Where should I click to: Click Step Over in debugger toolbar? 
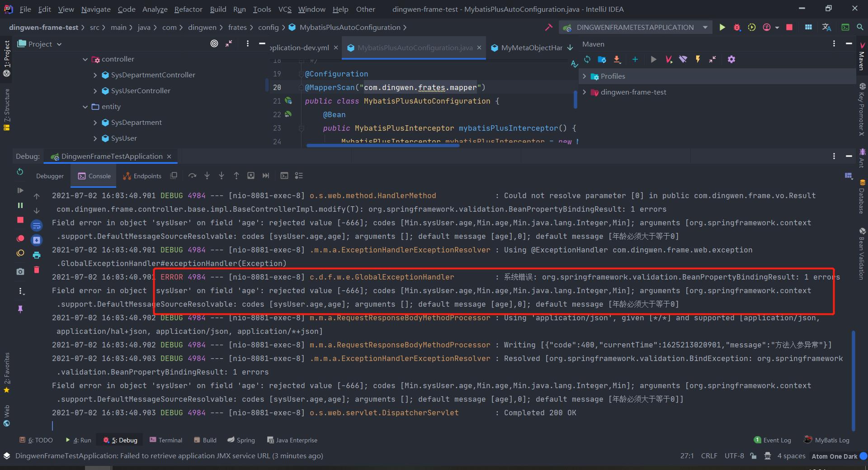point(192,176)
